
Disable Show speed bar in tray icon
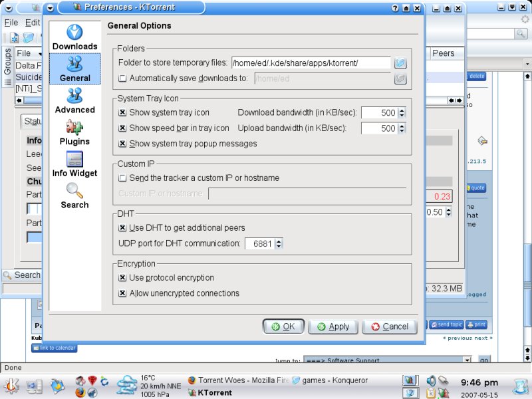point(122,128)
